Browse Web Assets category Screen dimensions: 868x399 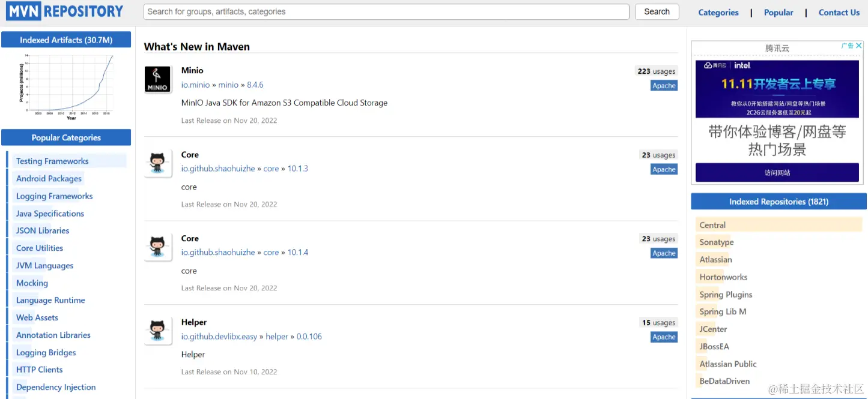37,317
